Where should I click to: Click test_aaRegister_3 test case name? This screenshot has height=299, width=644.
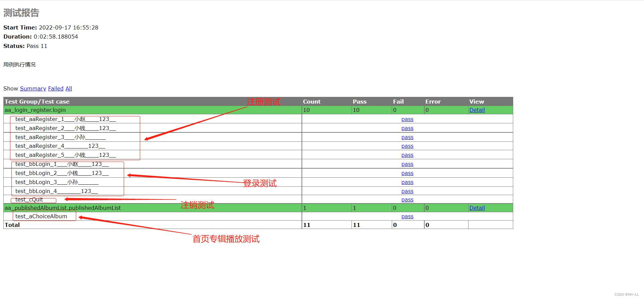[60, 137]
